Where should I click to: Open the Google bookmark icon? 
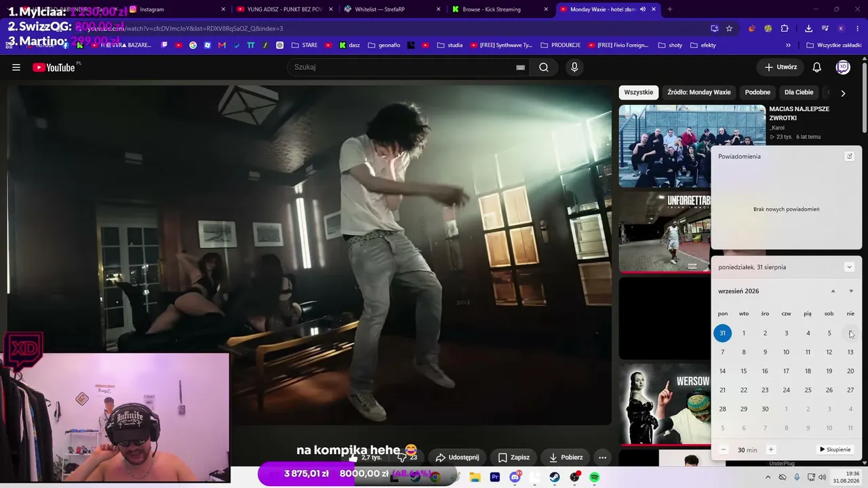(193, 45)
